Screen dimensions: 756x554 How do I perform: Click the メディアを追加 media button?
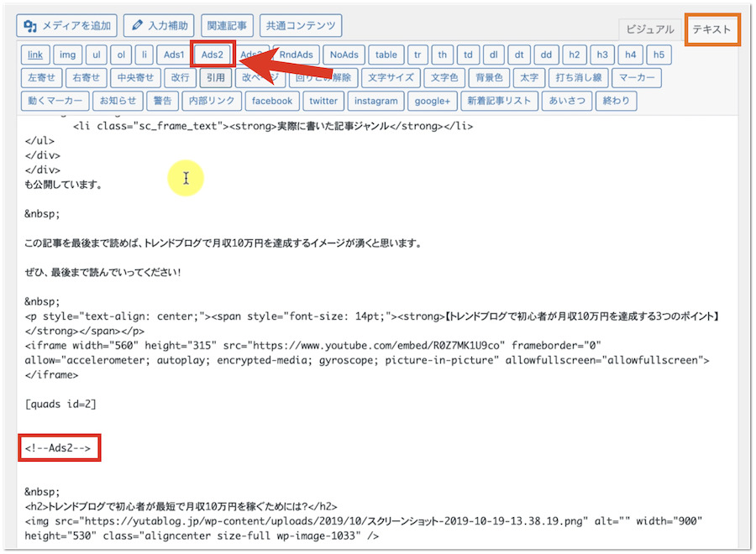(x=67, y=25)
